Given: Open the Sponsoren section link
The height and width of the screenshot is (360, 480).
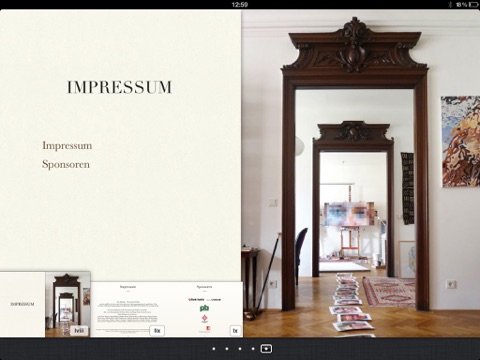Looking at the screenshot, I should point(66,164).
